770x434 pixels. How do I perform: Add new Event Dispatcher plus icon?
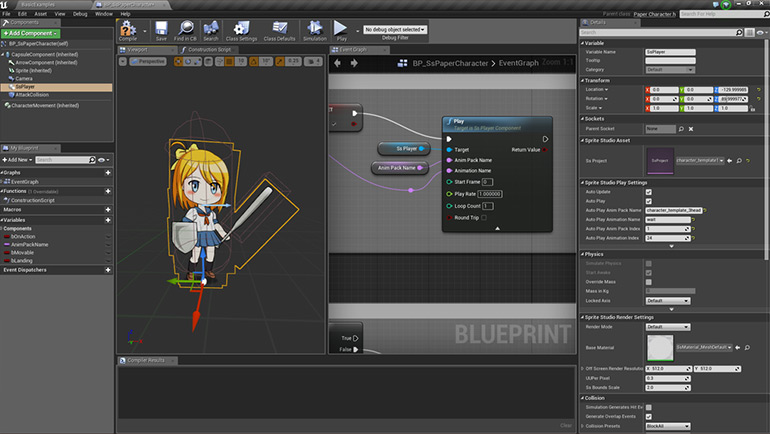pyautogui.click(x=108, y=270)
